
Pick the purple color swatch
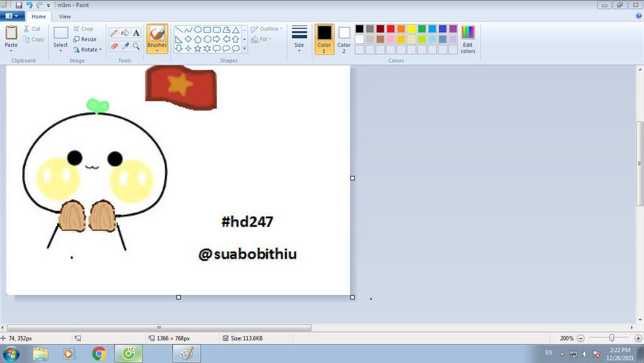coord(453,29)
